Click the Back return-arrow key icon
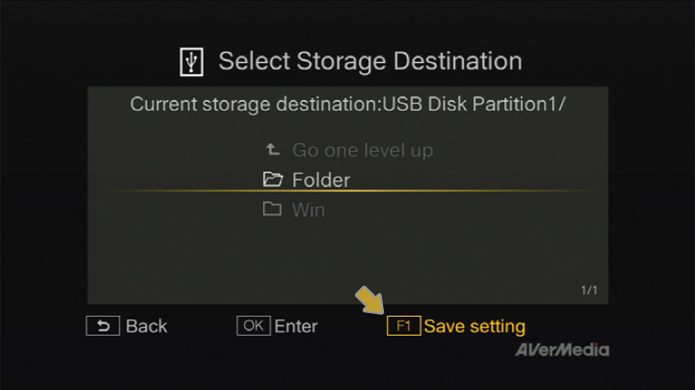 click(x=103, y=326)
